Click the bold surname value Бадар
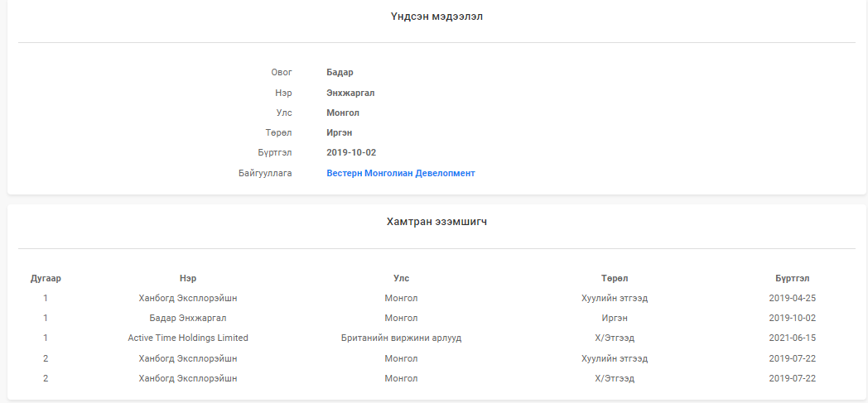Viewport: 868px width, 403px height. click(x=340, y=73)
